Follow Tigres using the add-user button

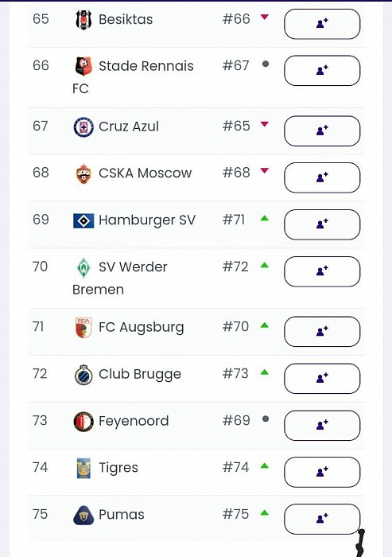322,472
